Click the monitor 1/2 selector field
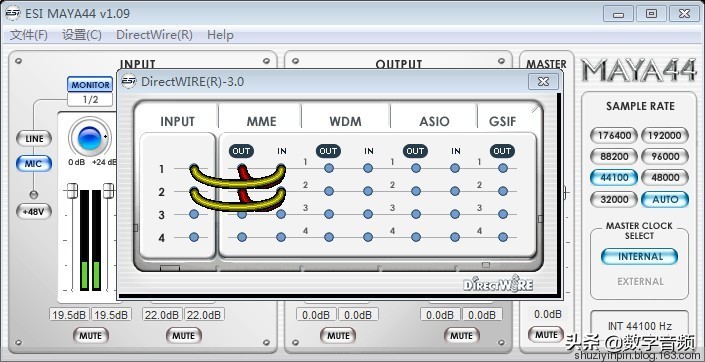The height and width of the screenshot is (362, 705). pyautogui.click(x=90, y=99)
